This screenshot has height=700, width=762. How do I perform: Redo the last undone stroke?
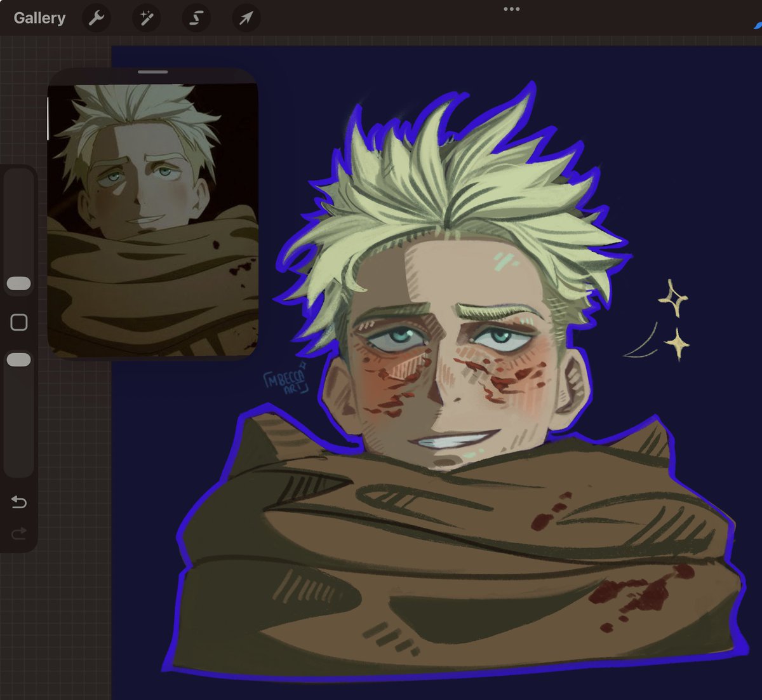[x=19, y=533]
